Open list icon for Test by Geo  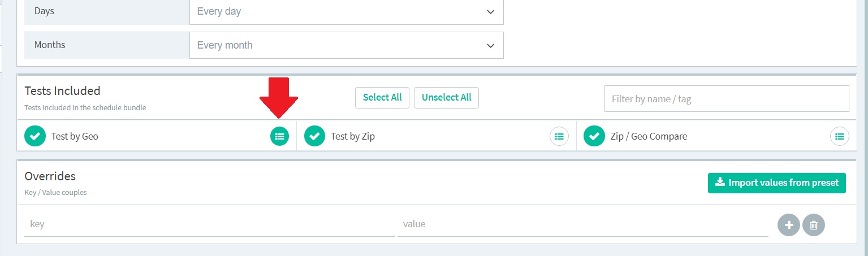(x=279, y=136)
